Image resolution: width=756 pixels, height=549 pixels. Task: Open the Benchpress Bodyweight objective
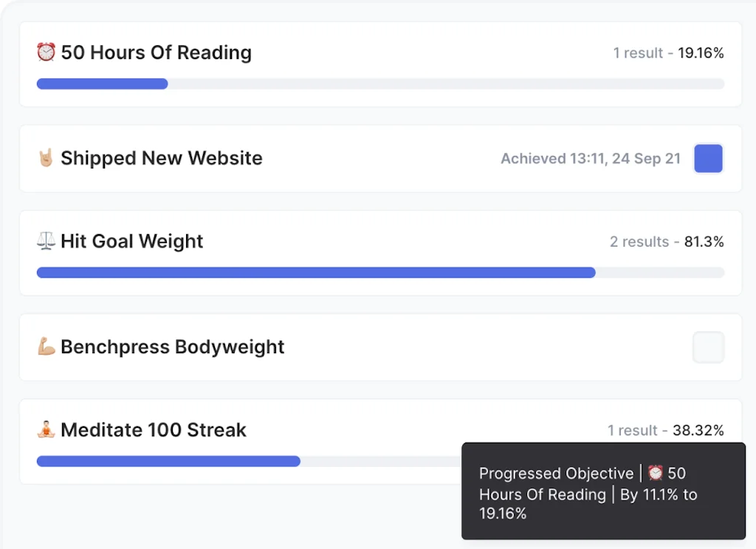(x=172, y=347)
